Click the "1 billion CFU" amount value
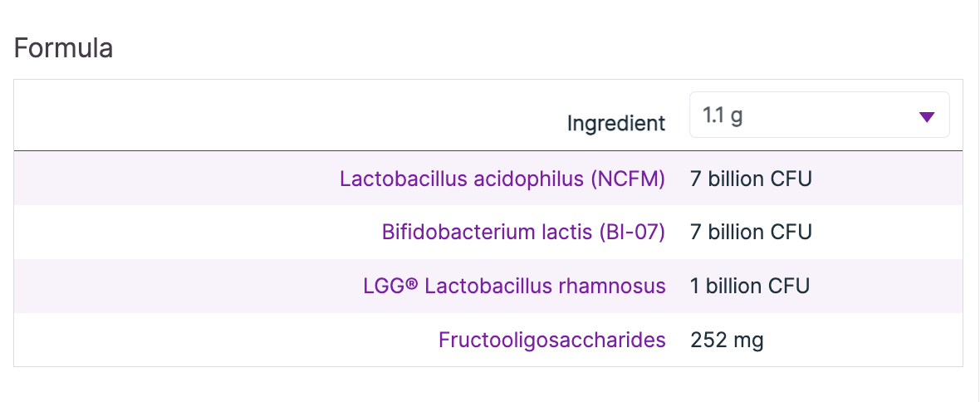 [749, 287]
